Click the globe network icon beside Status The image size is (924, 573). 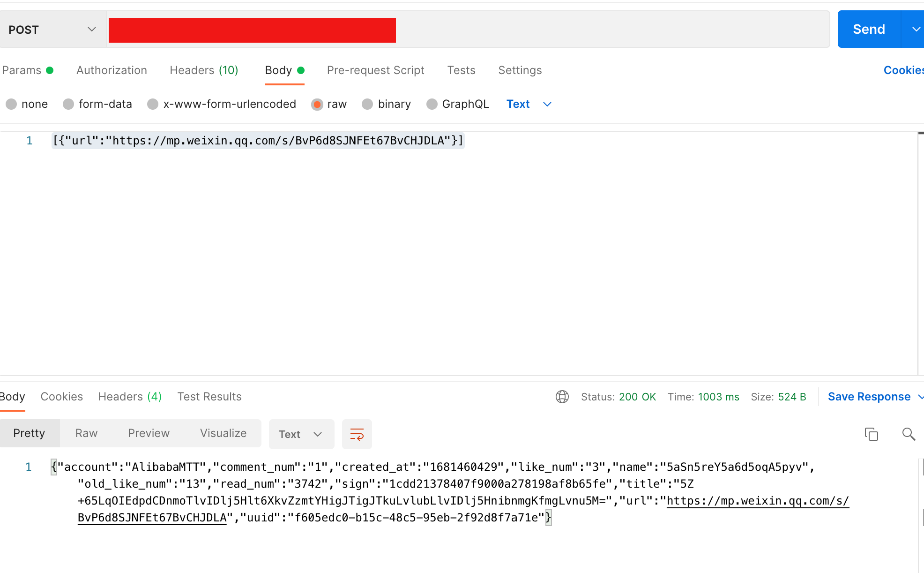(562, 397)
